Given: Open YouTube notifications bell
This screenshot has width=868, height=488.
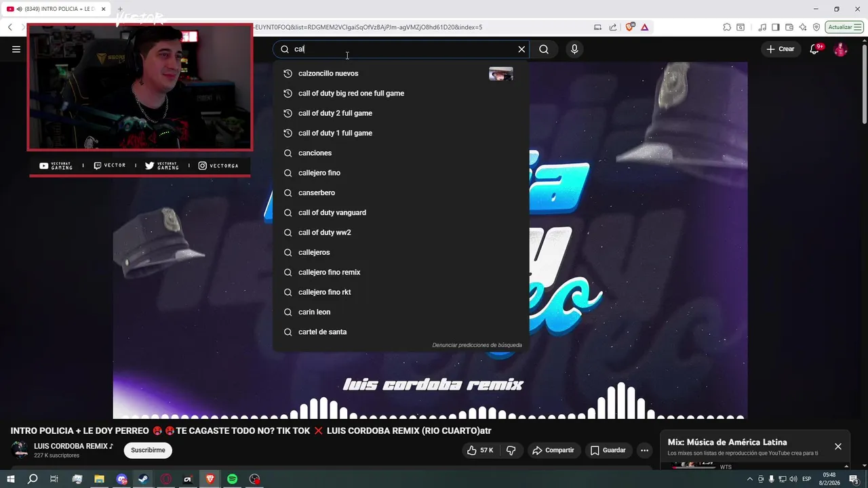Looking at the screenshot, I should (815, 49).
